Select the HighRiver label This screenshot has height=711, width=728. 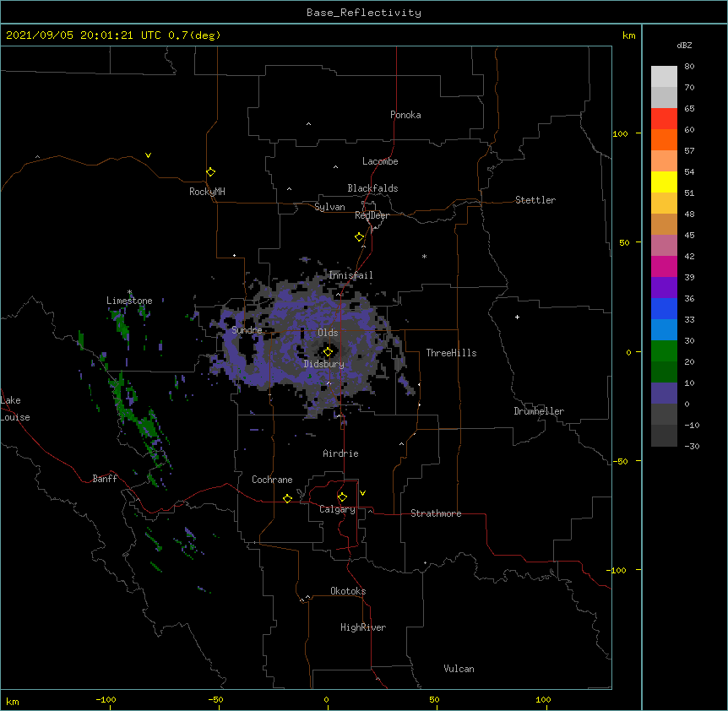point(363,627)
